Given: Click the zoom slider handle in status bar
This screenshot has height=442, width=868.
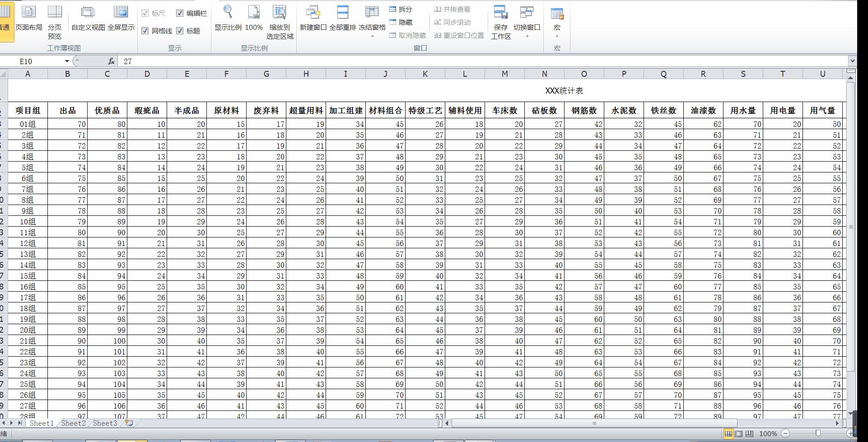Looking at the screenshot, I should (818, 433).
